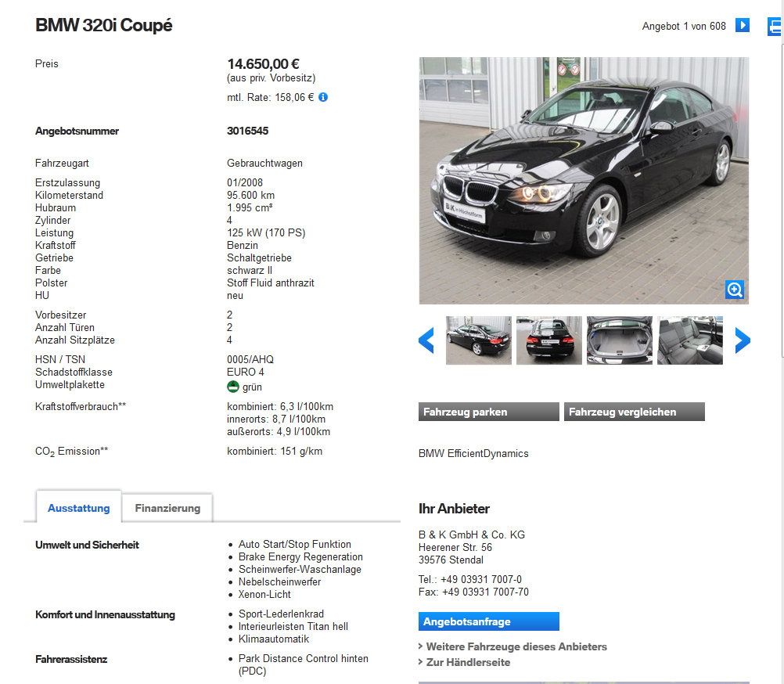Open monthly rate info icon
The image size is (784, 684).
coord(323,97)
